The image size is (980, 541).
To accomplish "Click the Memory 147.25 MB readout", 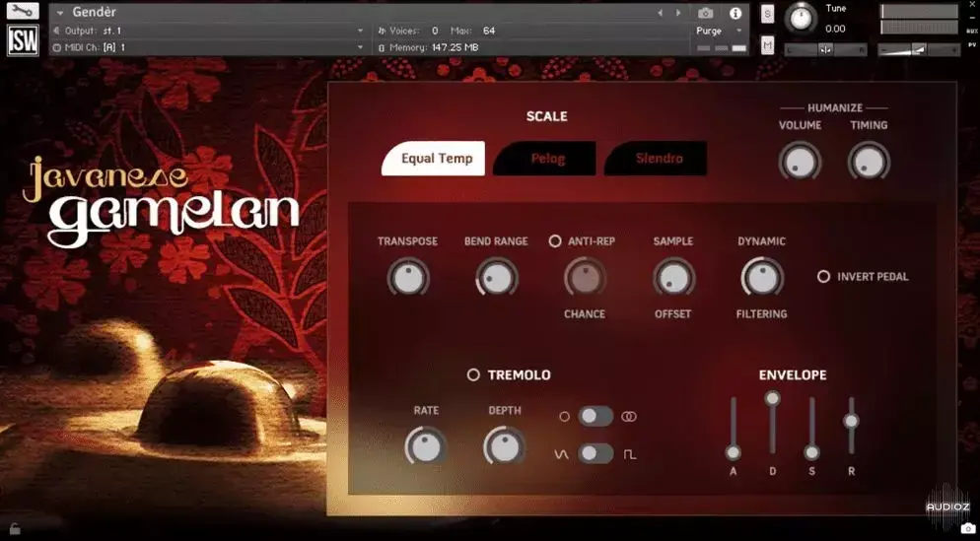I will [428, 47].
